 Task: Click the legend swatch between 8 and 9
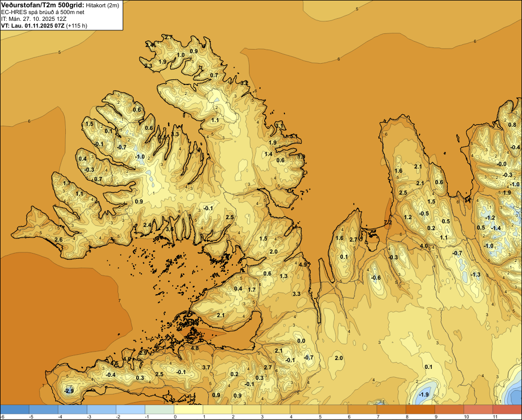point(420,410)
